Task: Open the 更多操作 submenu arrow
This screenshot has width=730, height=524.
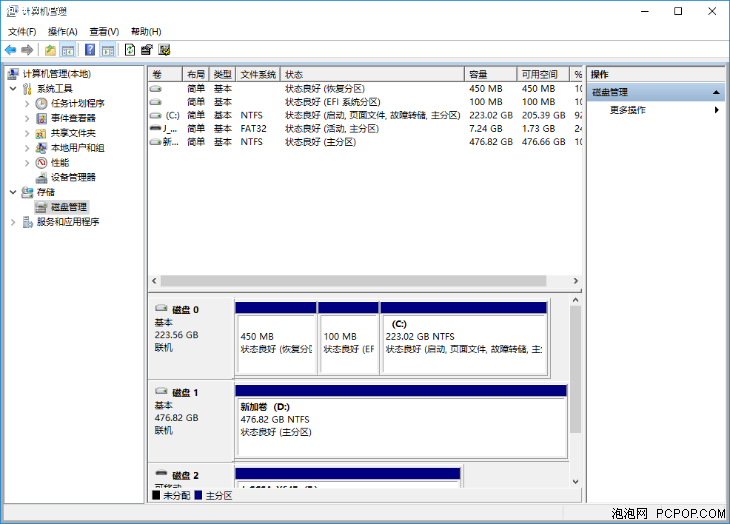Action: tap(716, 110)
